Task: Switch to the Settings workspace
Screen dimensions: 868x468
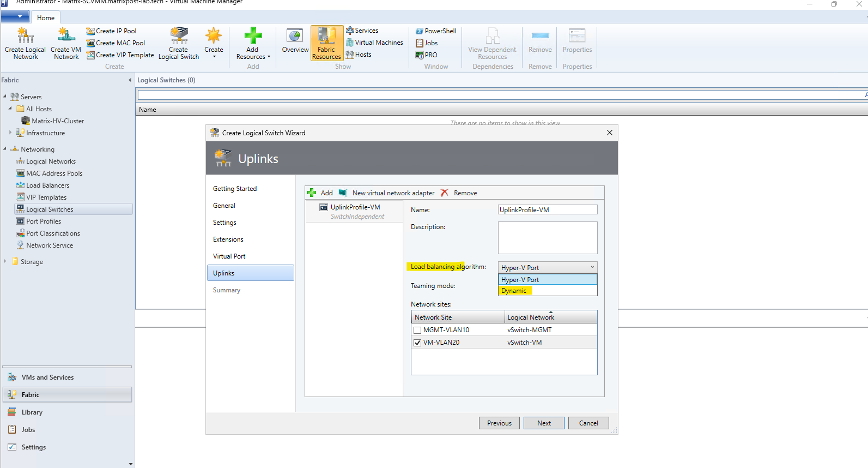Action: tap(68, 447)
